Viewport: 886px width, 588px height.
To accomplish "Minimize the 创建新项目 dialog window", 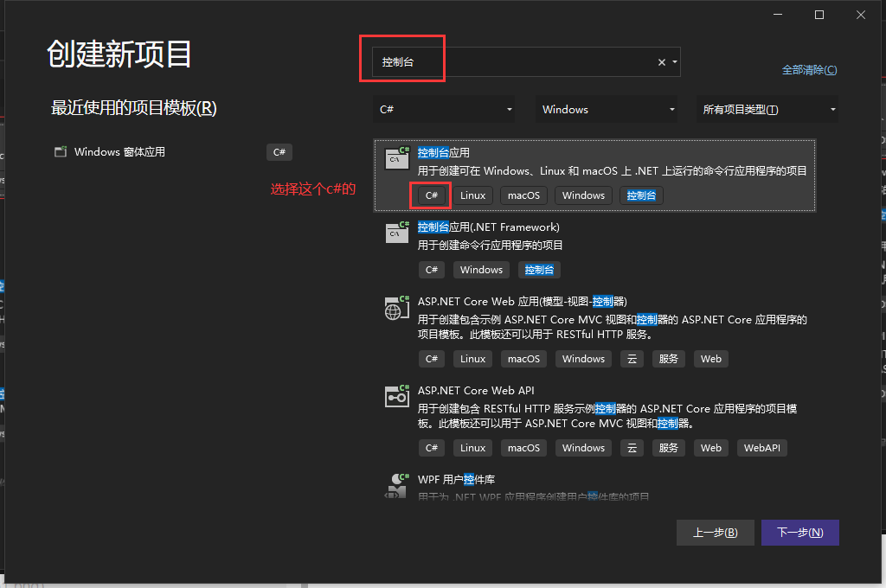I will click(778, 15).
